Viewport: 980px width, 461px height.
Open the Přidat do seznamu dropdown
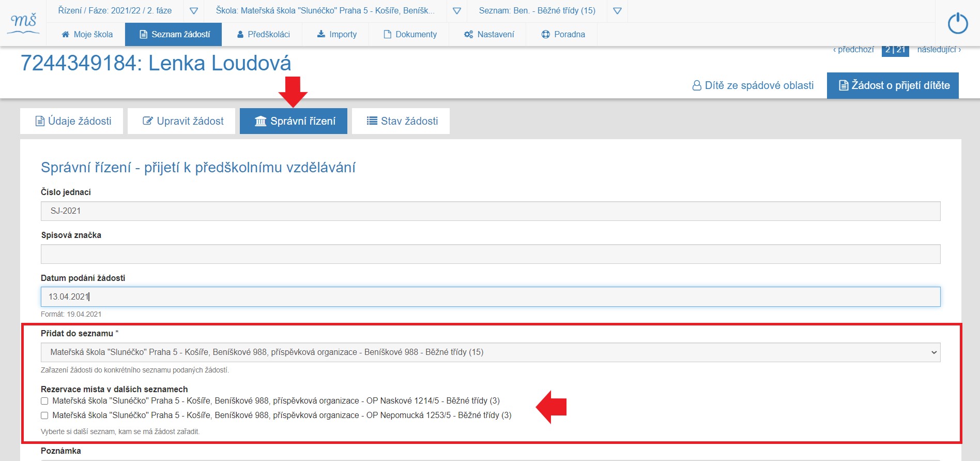pos(491,352)
